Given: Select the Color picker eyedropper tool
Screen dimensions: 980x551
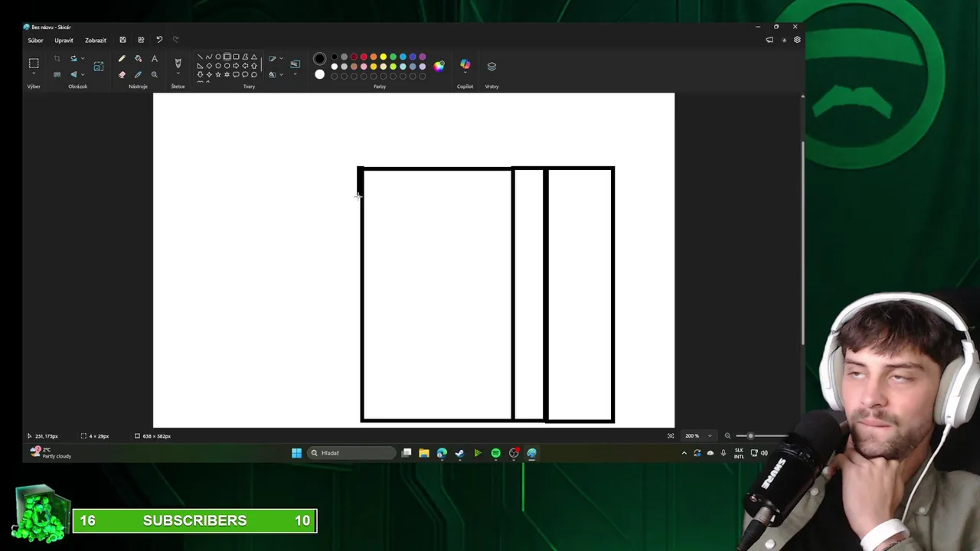Looking at the screenshot, I should click(138, 74).
